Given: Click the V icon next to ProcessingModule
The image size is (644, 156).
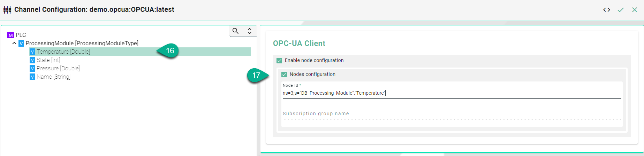Looking at the screenshot, I should click(21, 43).
